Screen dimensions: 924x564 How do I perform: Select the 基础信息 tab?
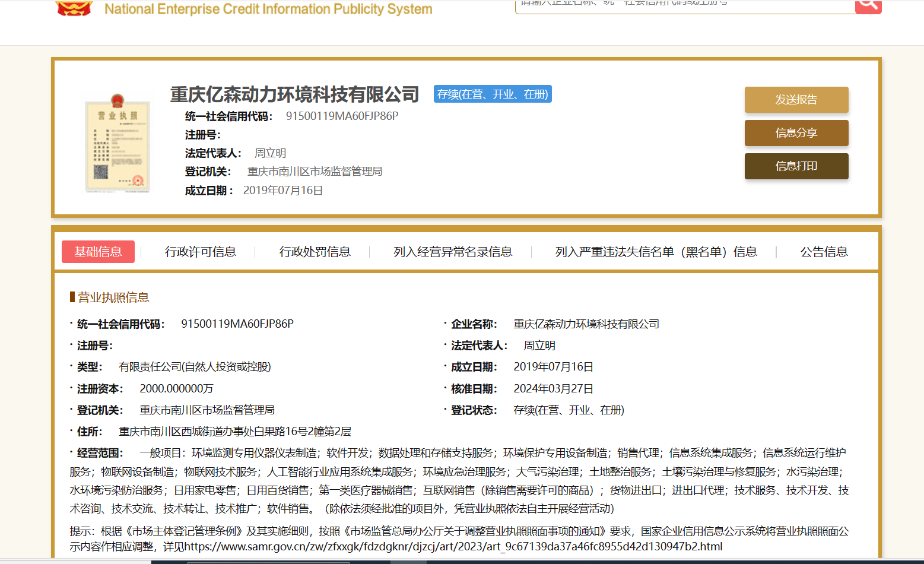(98, 252)
